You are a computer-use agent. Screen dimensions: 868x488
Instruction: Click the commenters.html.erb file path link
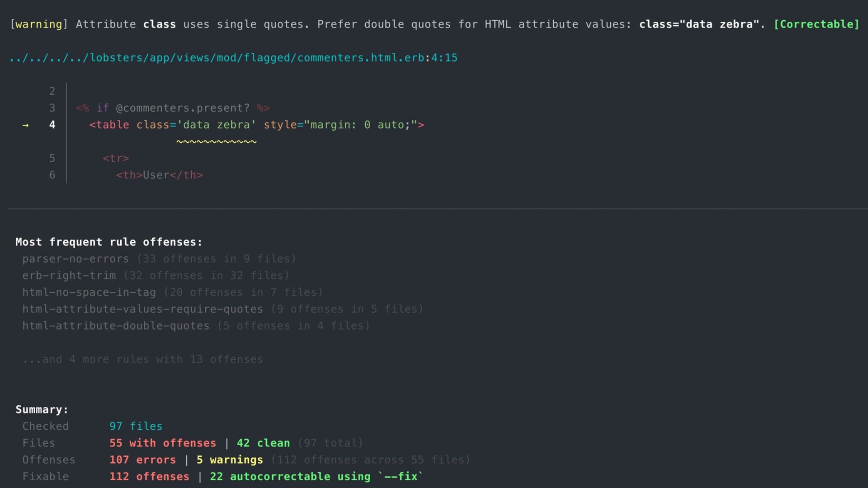[233, 58]
